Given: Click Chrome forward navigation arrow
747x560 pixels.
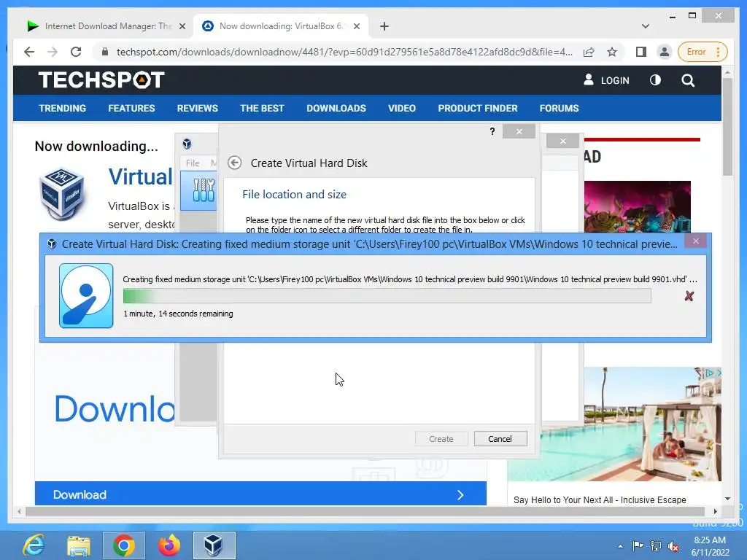Looking at the screenshot, I should coord(53,52).
